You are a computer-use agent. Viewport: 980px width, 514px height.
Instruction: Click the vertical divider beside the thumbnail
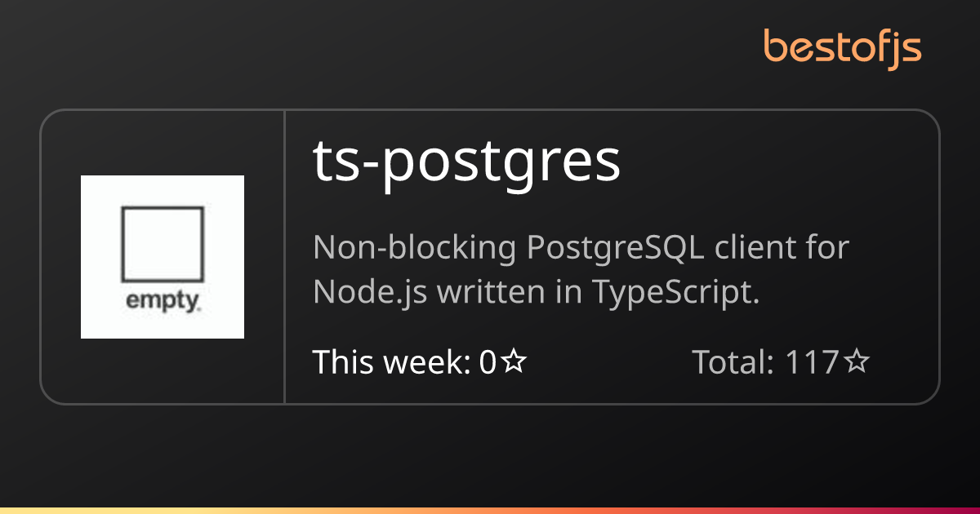tap(284, 256)
